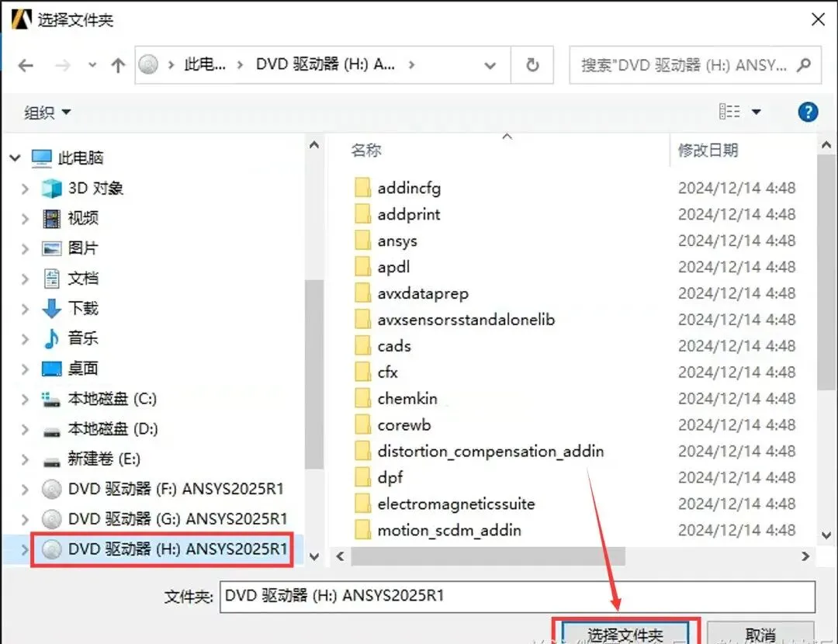Select DVD 驱动器 (G:) ANSYS2025R1
Screen dimensions: 838x644
pos(178,518)
